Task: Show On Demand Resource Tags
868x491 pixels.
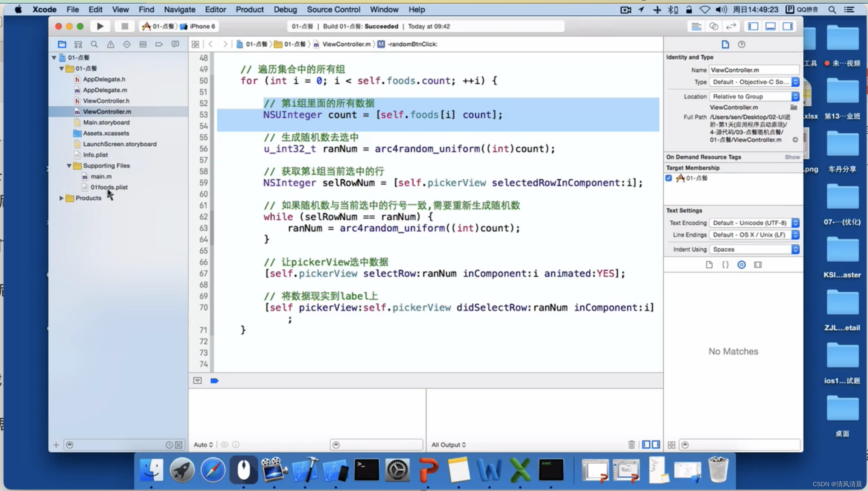Action: click(x=792, y=157)
